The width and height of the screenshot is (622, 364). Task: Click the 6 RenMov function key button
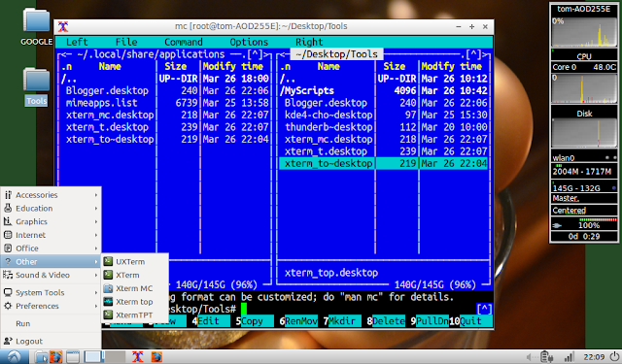(298, 321)
